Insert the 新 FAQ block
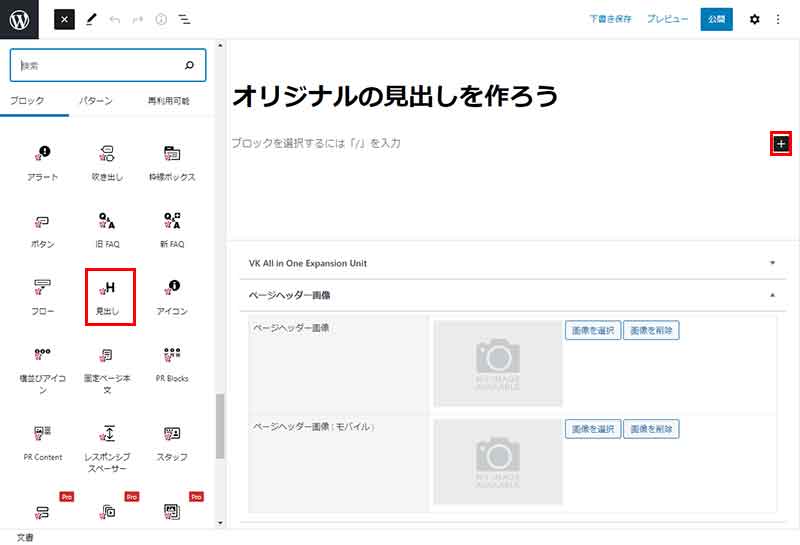800x545 pixels. [172, 229]
